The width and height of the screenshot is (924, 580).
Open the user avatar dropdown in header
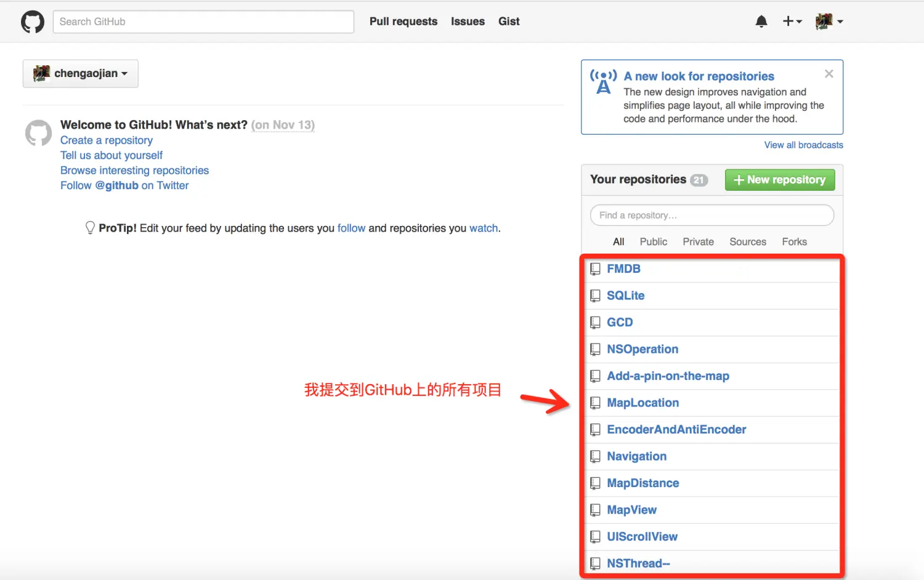click(829, 22)
